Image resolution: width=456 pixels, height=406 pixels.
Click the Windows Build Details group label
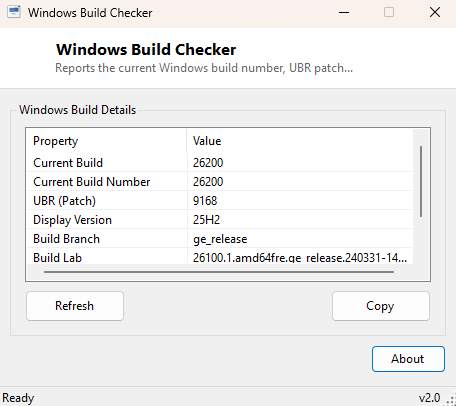pyautogui.click(x=77, y=110)
